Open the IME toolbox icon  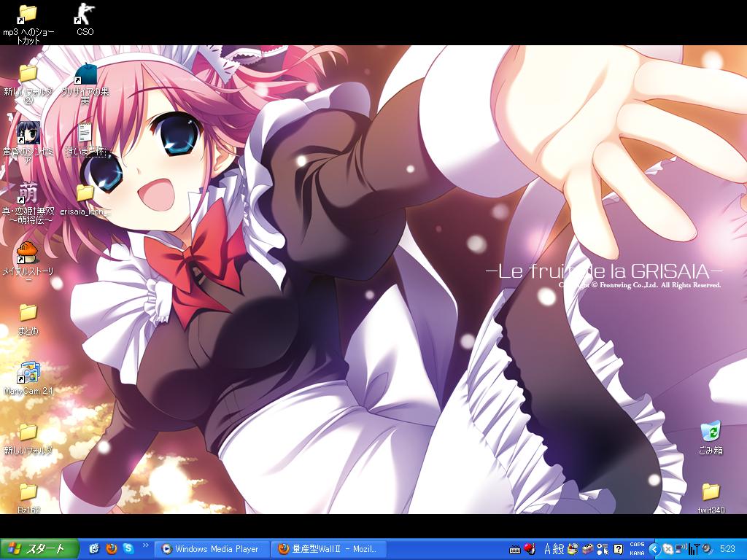point(588,549)
